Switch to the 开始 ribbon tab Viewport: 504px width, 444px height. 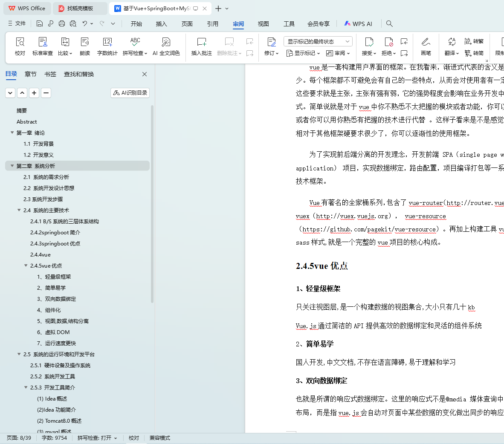point(136,24)
